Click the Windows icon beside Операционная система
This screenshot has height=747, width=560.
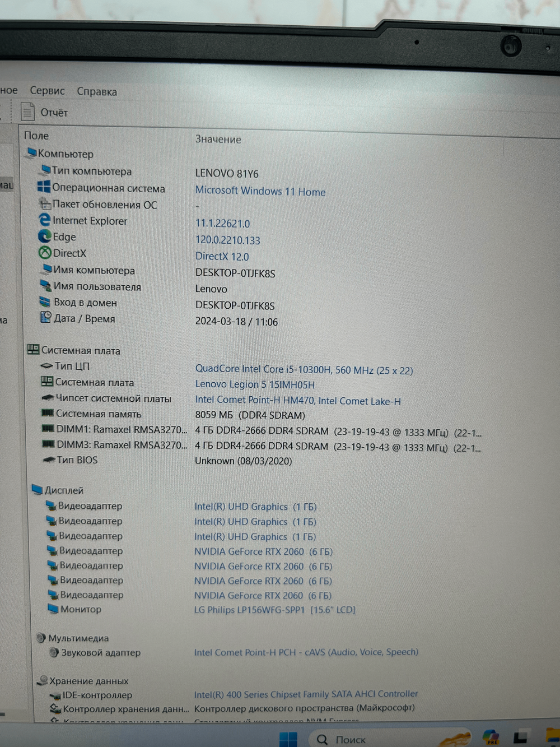point(44,187)
